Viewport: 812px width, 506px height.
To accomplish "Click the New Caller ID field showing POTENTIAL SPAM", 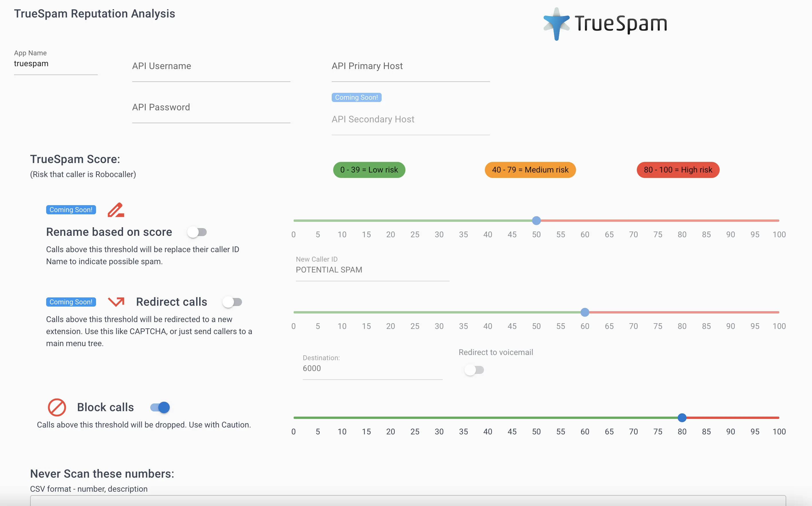I will point(372,270).
